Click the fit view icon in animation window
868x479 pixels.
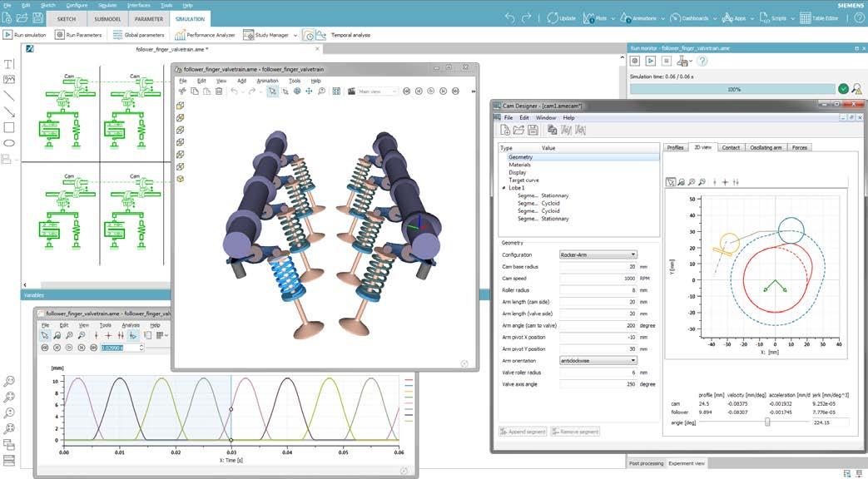tap(336, 91)
